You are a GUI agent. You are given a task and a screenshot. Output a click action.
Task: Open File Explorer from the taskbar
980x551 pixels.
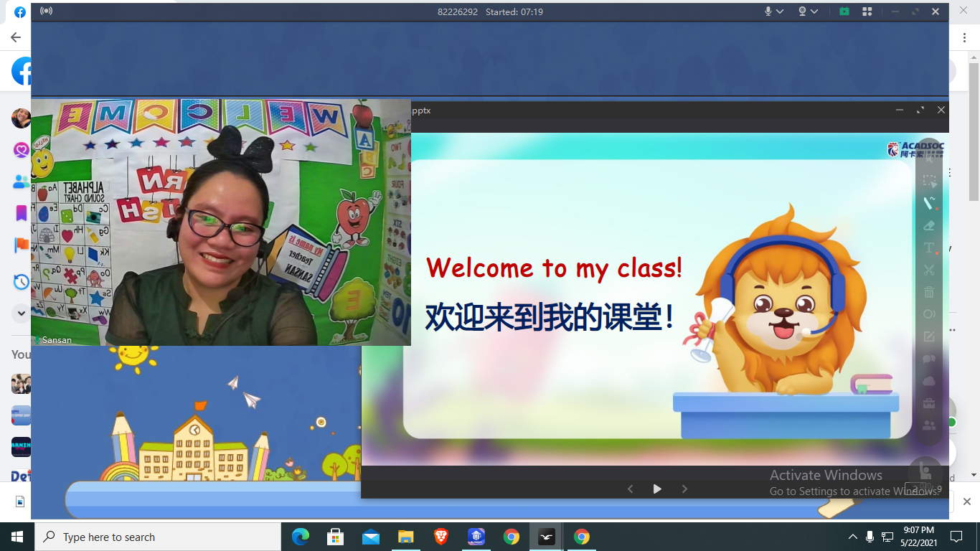tap(406, 537)
